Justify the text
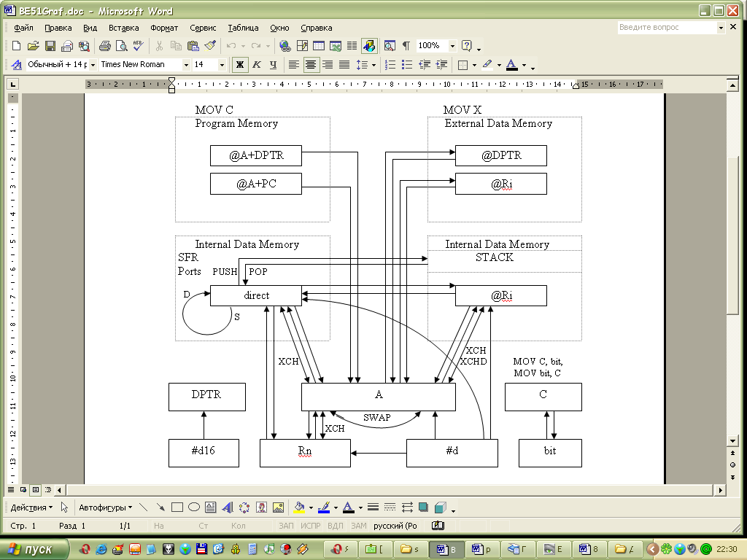This screenshot has width=747, height=560. click(x=344, y=64)
